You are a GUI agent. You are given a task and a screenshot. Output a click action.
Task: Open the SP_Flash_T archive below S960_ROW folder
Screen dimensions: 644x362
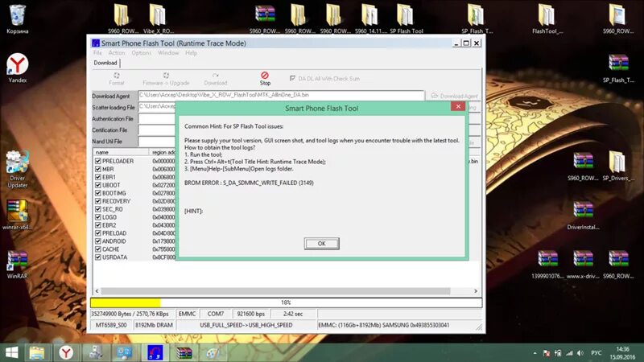tap(618, 68)
